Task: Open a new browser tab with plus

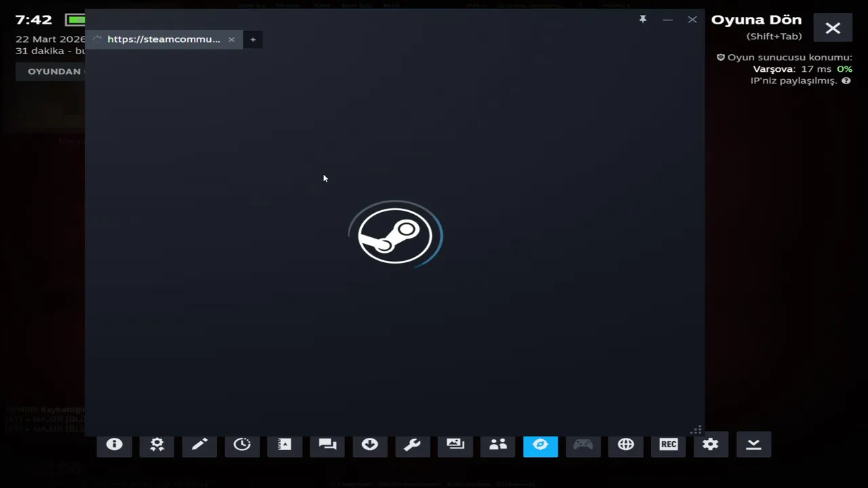Action: click(x=253, y=39)
